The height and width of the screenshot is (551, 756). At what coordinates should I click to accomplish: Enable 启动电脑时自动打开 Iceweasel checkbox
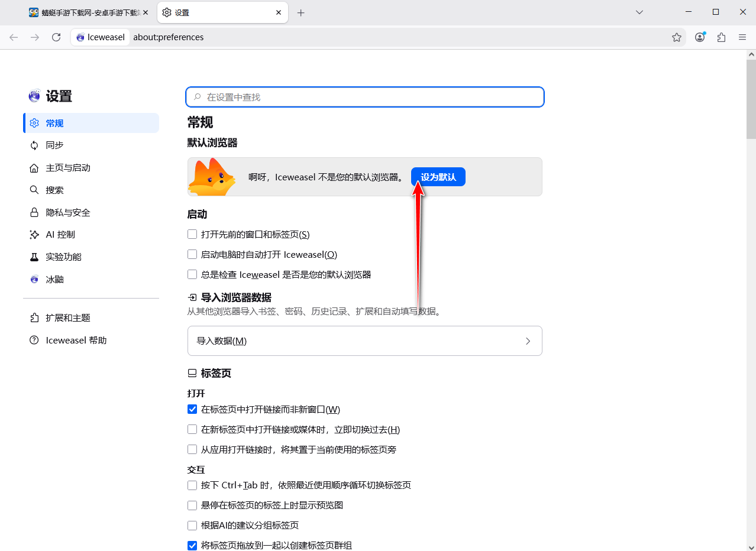tap(192, 254)
